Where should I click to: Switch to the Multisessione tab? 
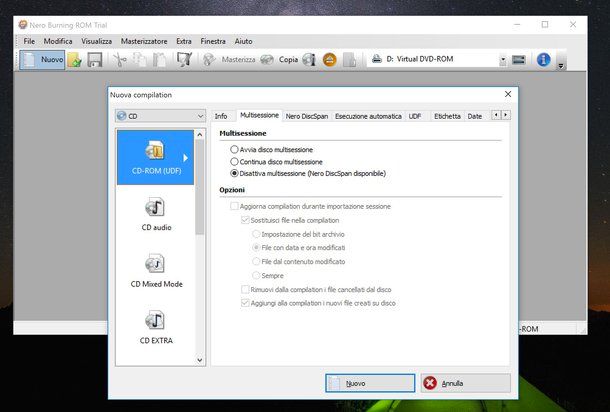(x=259, y=115)
